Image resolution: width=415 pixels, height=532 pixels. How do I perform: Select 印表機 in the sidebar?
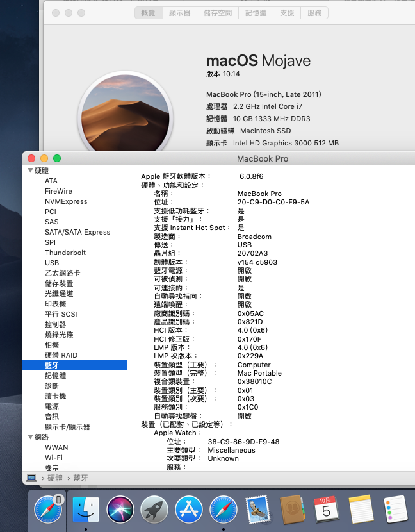55,304
